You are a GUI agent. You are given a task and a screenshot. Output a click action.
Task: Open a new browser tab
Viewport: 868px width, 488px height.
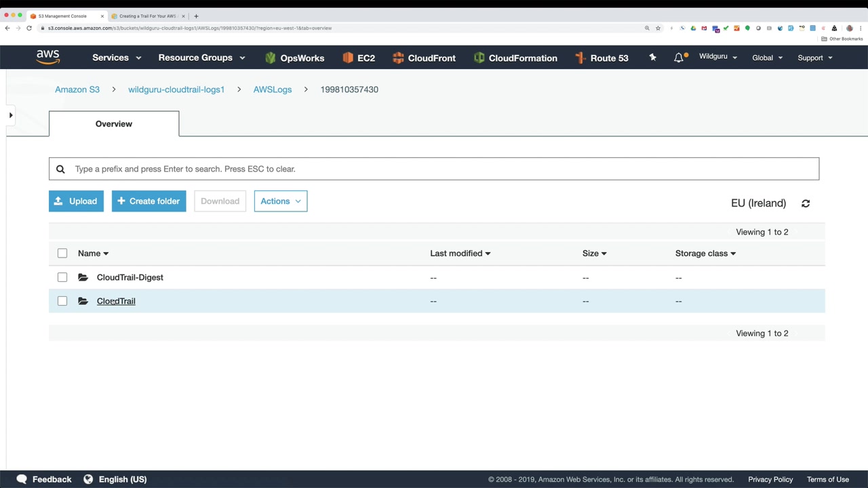pos(196,16)
